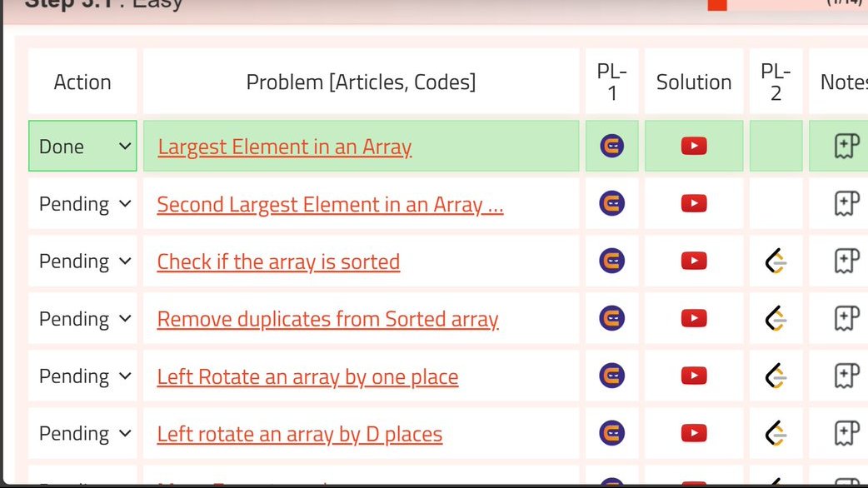This screenshot has width=868, height=488.
Task: Open Pending dropdown for Second Largest Element row
Action: pos(82,202)
